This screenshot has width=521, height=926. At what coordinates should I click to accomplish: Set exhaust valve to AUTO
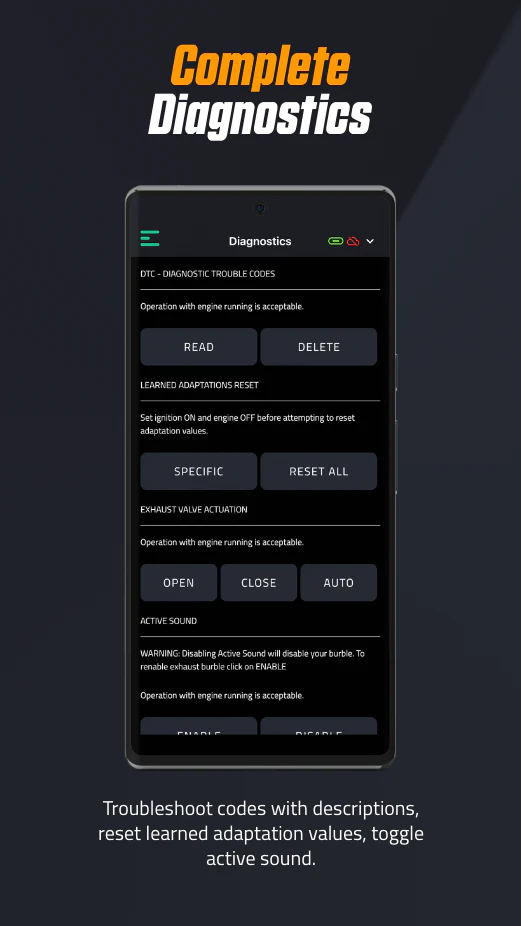tap(338, 582)
